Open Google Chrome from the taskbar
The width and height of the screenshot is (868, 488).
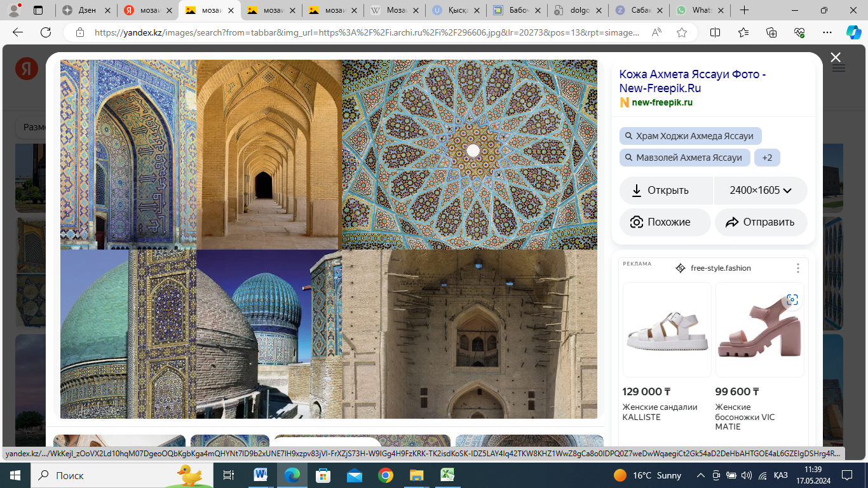coord(385,475)
